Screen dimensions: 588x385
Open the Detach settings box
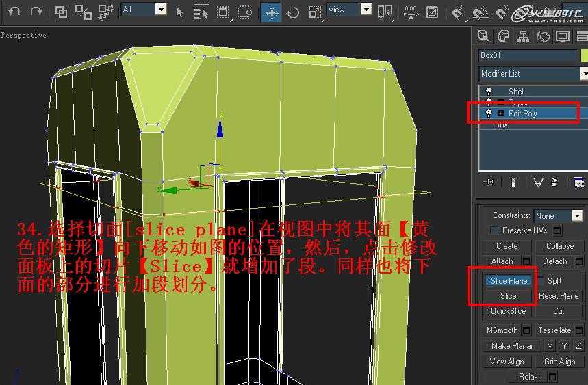579,261
